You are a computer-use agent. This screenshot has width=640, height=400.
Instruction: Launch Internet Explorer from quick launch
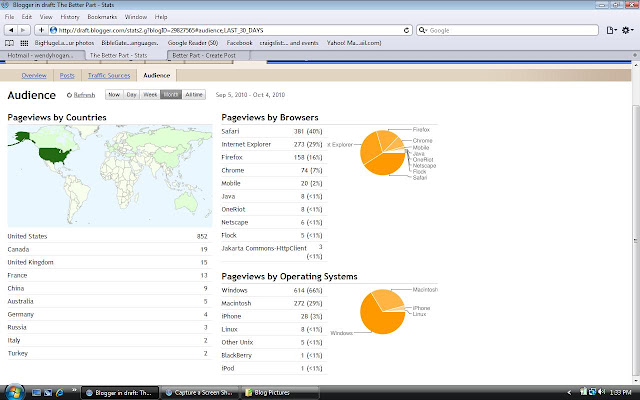[60, 393]
